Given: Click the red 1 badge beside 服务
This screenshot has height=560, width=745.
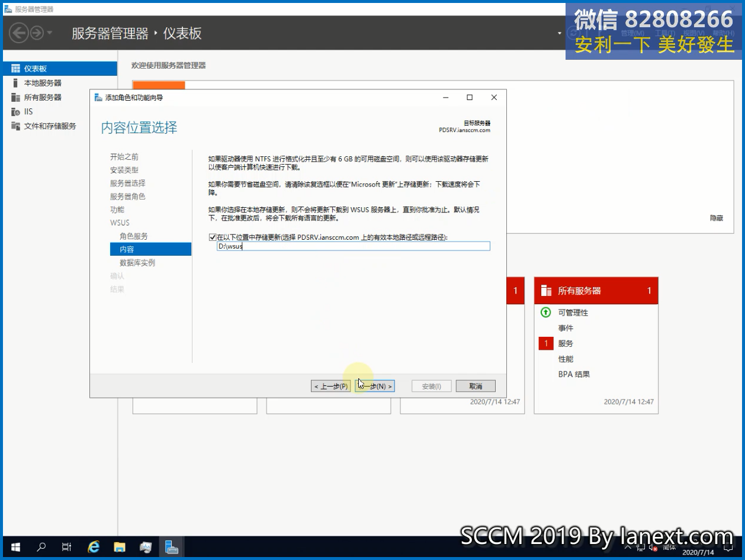Looking at the screenshot, I should 546,343.
